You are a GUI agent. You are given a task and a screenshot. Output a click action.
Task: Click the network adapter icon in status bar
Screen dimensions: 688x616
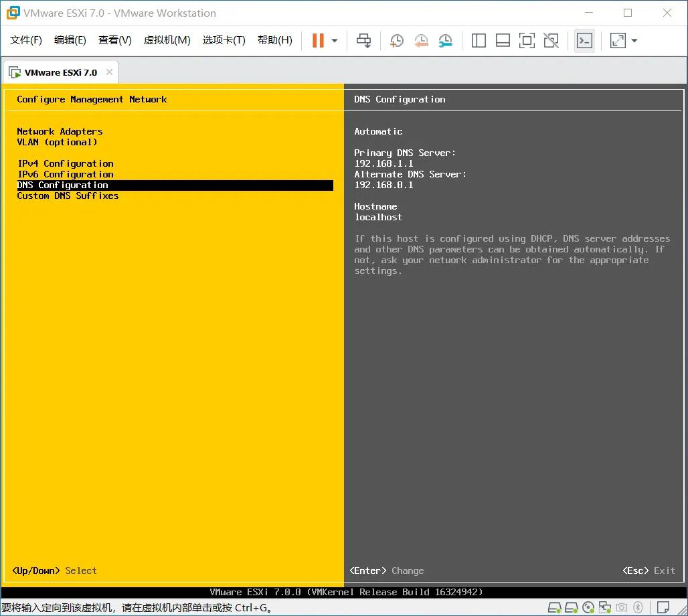click(604, 607)
